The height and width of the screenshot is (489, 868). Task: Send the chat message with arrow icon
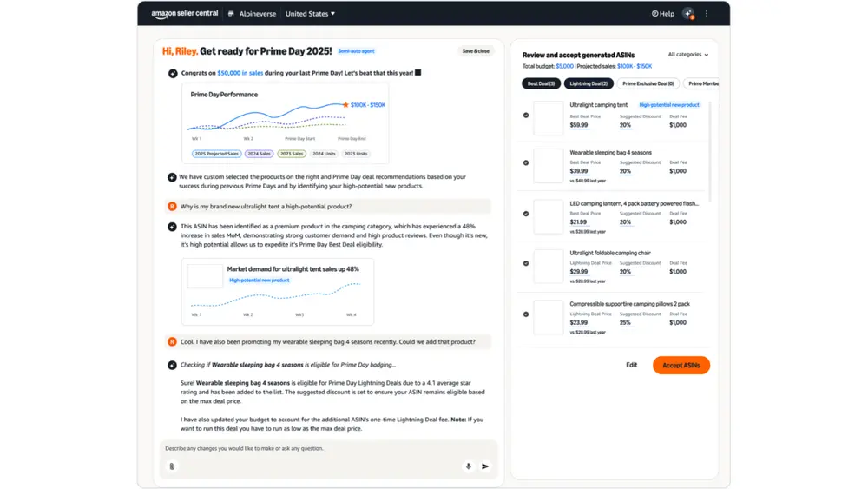point(485,466)
